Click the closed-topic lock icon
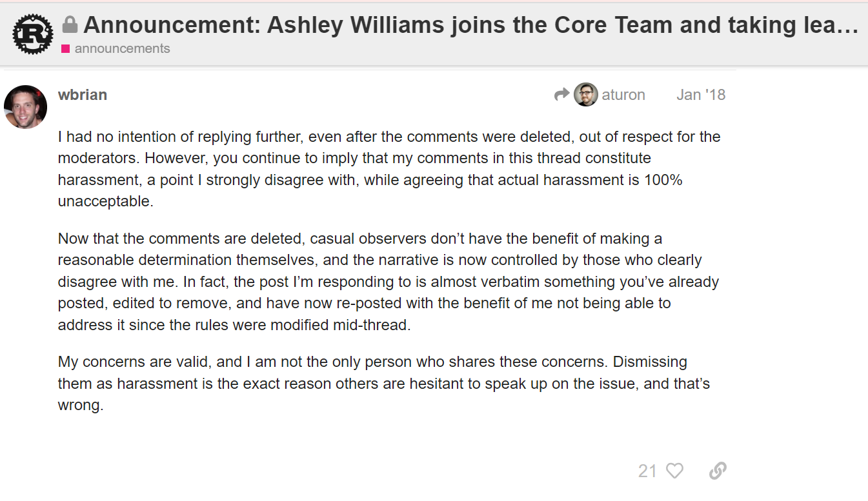The image size is (868, 501). coord(70,25)
